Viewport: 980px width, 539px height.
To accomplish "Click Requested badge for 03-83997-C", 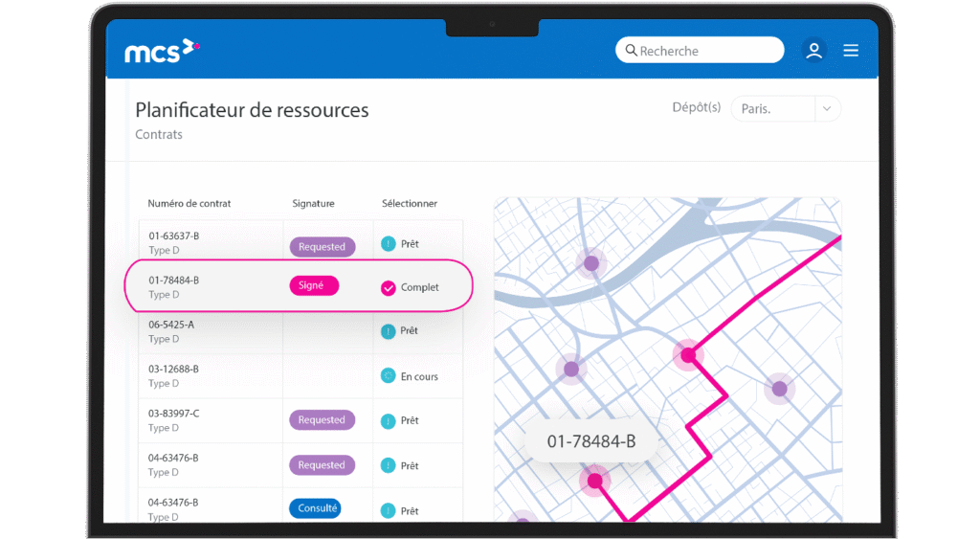I will (322, 419).
